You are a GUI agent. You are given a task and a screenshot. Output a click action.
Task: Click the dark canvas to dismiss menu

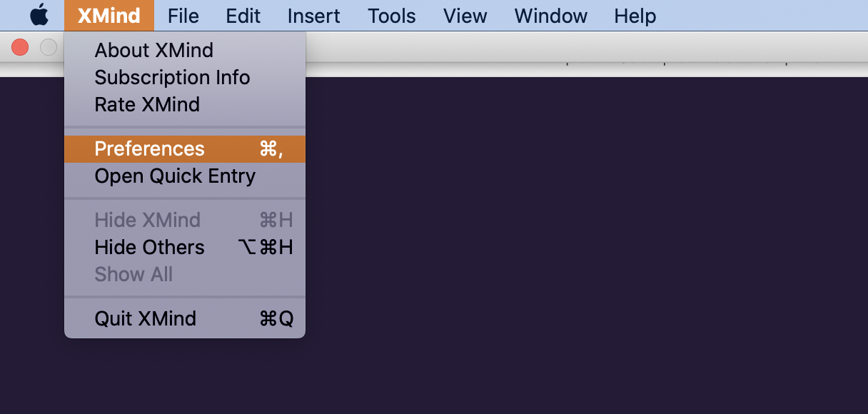click(571, 250)
